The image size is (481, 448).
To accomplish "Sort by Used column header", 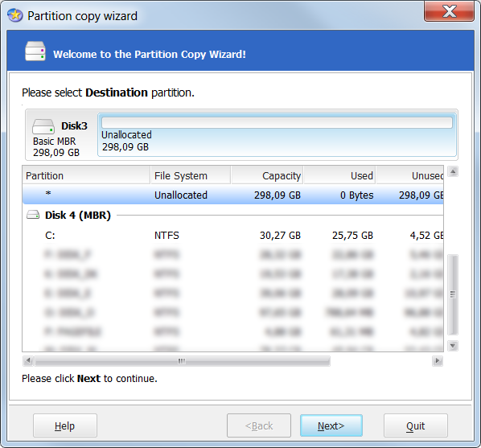I will coord(339,175).
